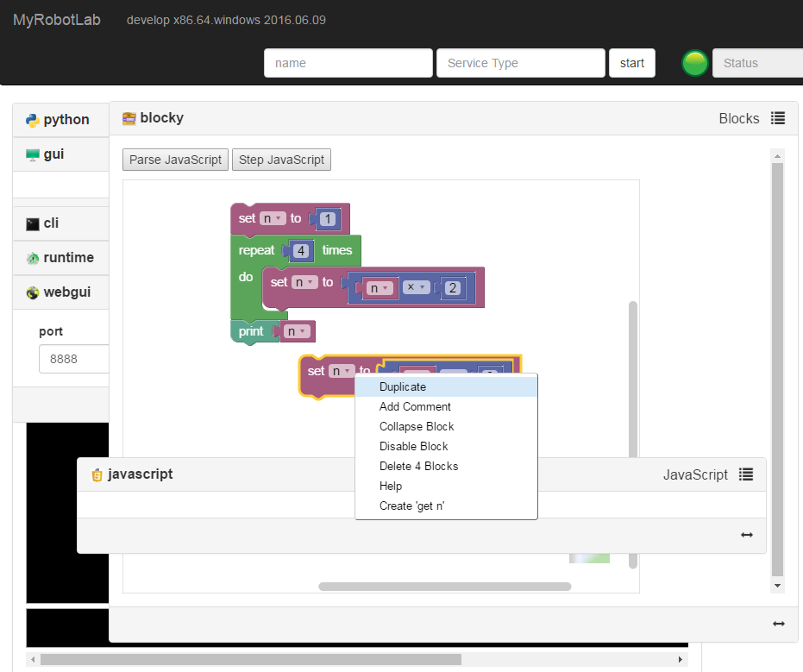Click the bottom scrollbar left arrow

(34, 659)
